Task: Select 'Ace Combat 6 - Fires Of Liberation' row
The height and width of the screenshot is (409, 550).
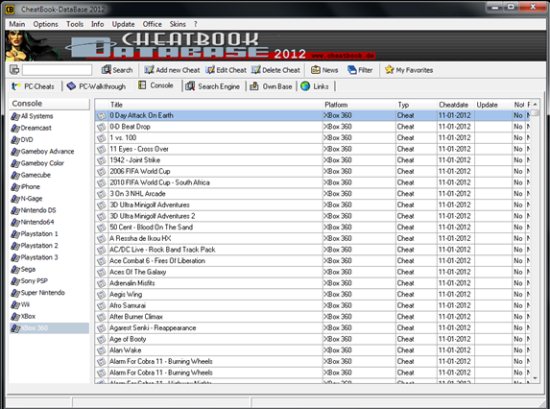Action: click(x=313, y=261)
